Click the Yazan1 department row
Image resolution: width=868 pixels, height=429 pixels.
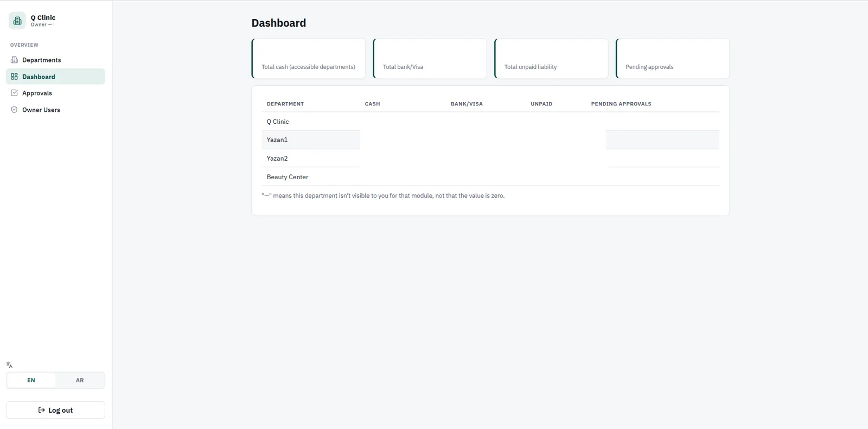coord(490,140)
